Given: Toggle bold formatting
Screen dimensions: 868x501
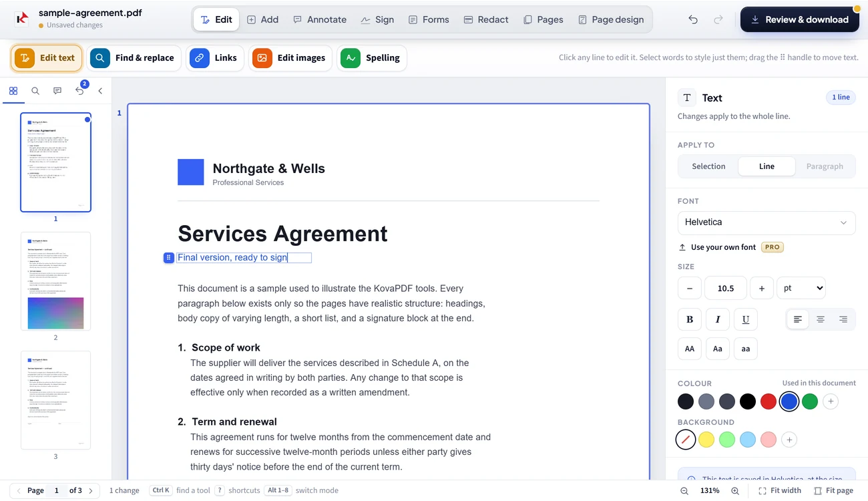Looking at the screenshot, I should (690, 319).
